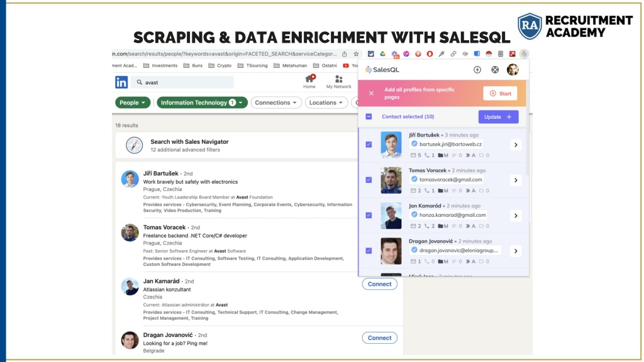Open the Metahuman bookmark folder

pyautogui.click(x=290, y=65)
